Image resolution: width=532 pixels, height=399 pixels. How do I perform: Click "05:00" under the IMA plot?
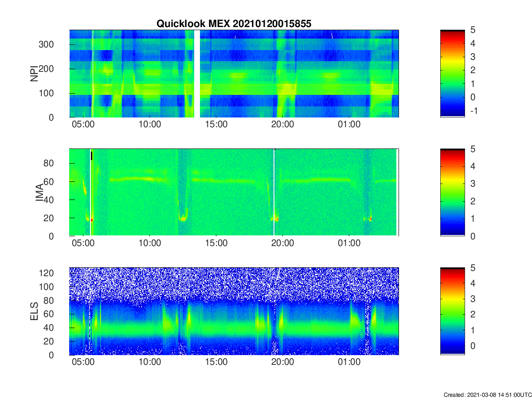point(83,243)
